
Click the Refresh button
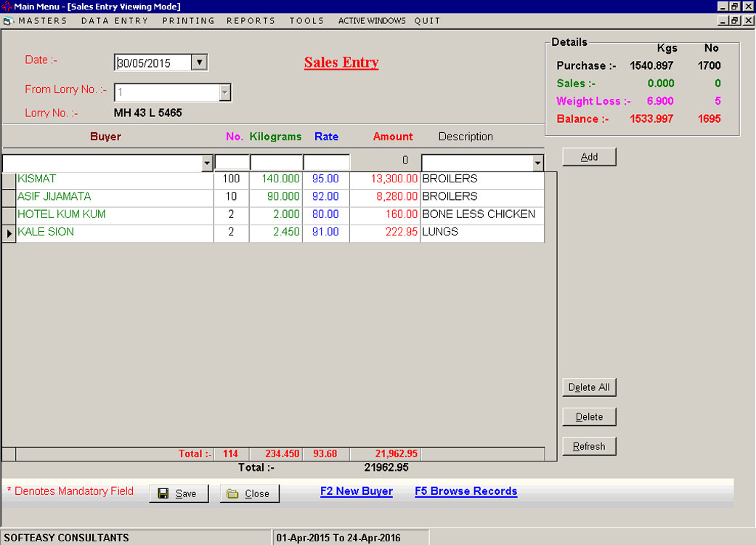click(x=589, y=446)
